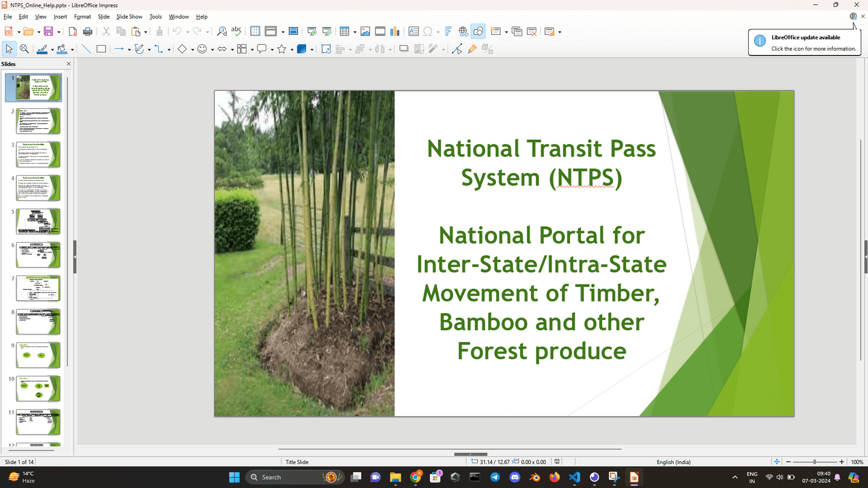Expand the Slide Layout dropdown arrow
Screen dimensions: 868x488
(560, 32)
